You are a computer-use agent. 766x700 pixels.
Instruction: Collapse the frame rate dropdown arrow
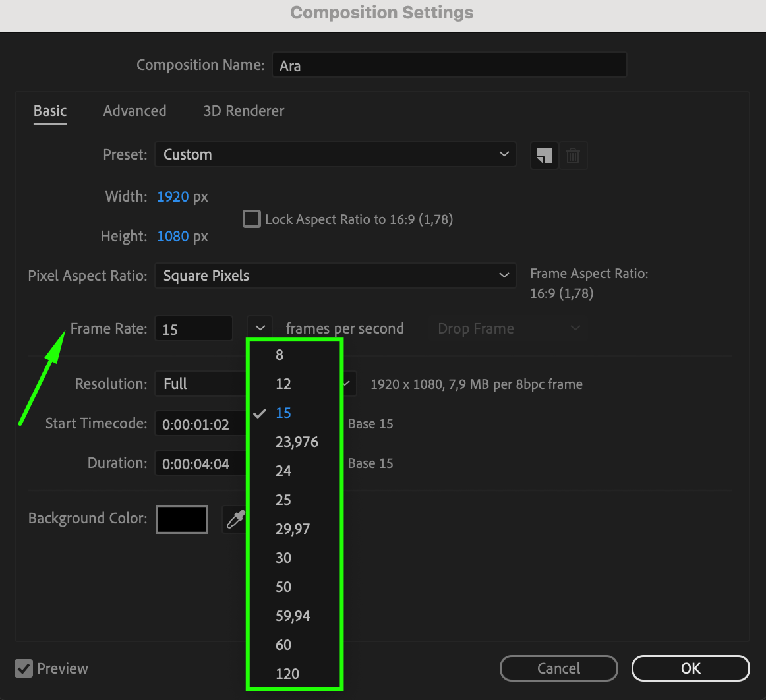point(260,328)
